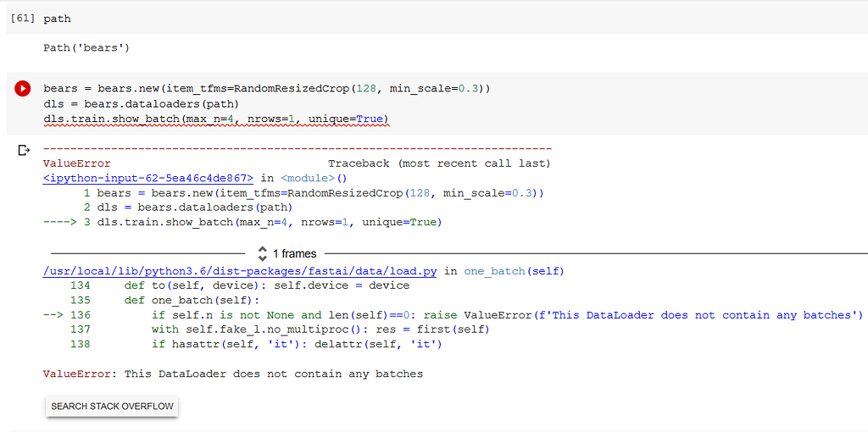Select the final "This DataLoader does not contain any batches" message
Image resolution: width=868 pixels, height=432 pixels.
(x=274, y=374)
